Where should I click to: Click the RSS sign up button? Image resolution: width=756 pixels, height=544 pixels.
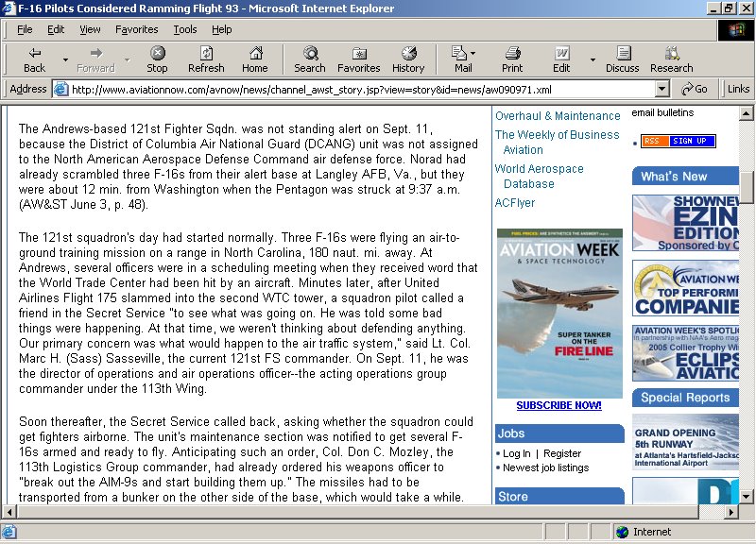[x=678, y=142]
